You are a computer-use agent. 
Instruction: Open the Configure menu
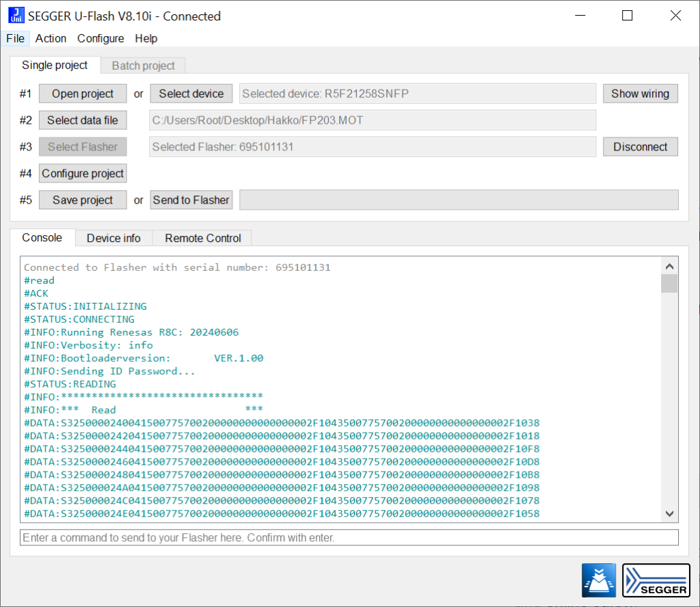100,38
